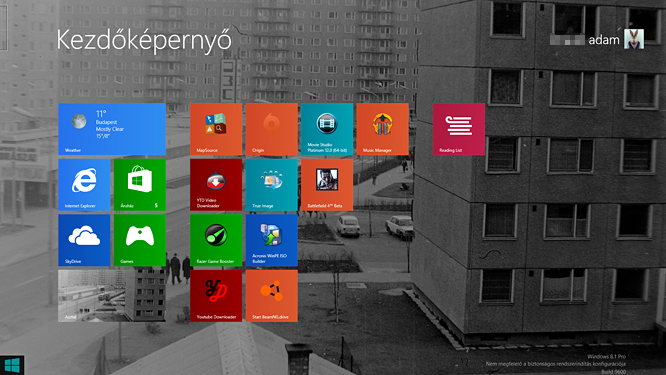Open the adam user account menu

[597, 39]
